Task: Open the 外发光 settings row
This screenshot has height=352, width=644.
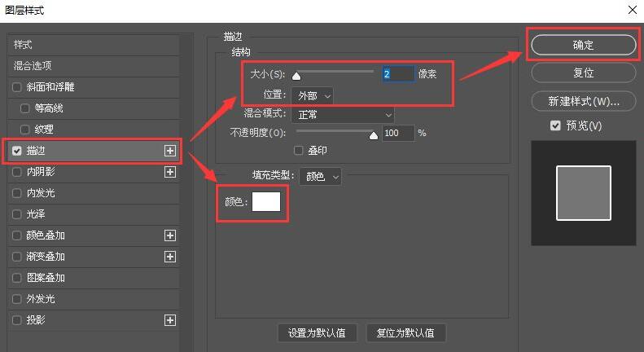Action: pos(94,299)
